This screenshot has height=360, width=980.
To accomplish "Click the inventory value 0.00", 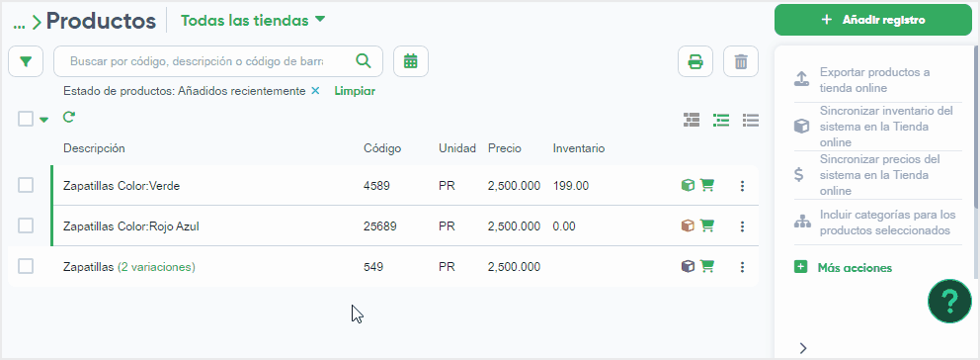I will click(x=564, y=226).
